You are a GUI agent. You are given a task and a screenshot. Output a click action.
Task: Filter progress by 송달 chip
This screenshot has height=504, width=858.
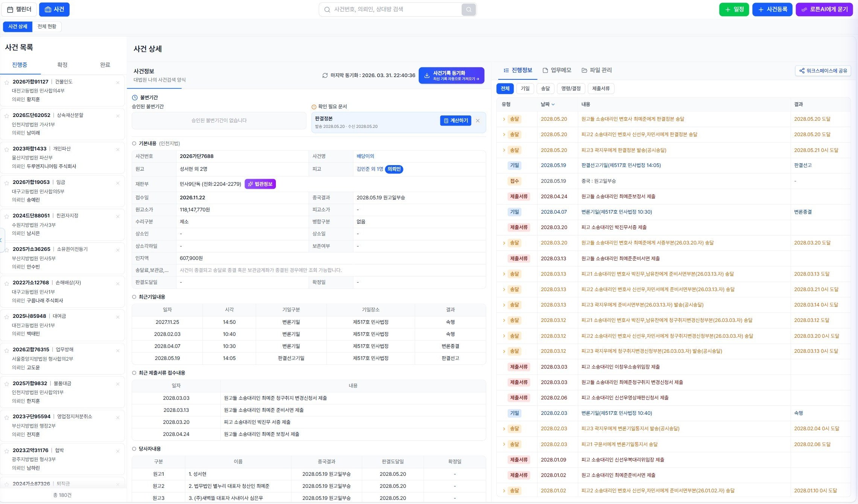[x=545, y=89]
